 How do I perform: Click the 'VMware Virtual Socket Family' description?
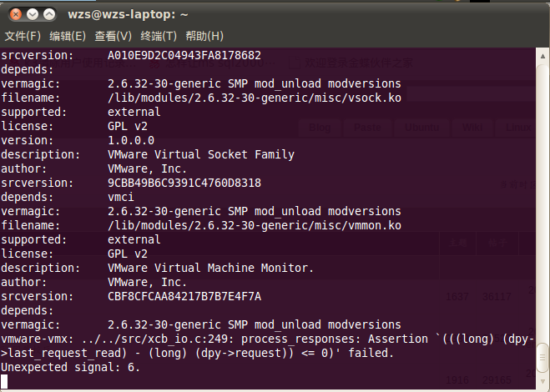[x=201, y=154]
